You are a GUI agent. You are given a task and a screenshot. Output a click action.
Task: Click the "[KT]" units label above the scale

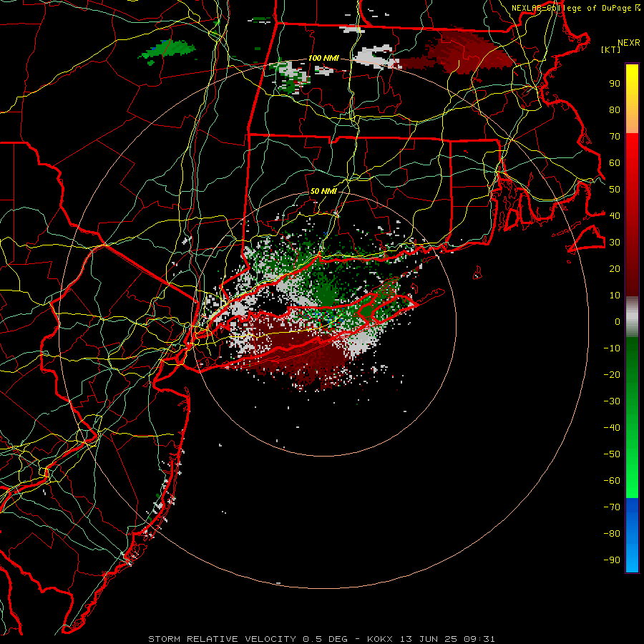(x=611, y=49)
